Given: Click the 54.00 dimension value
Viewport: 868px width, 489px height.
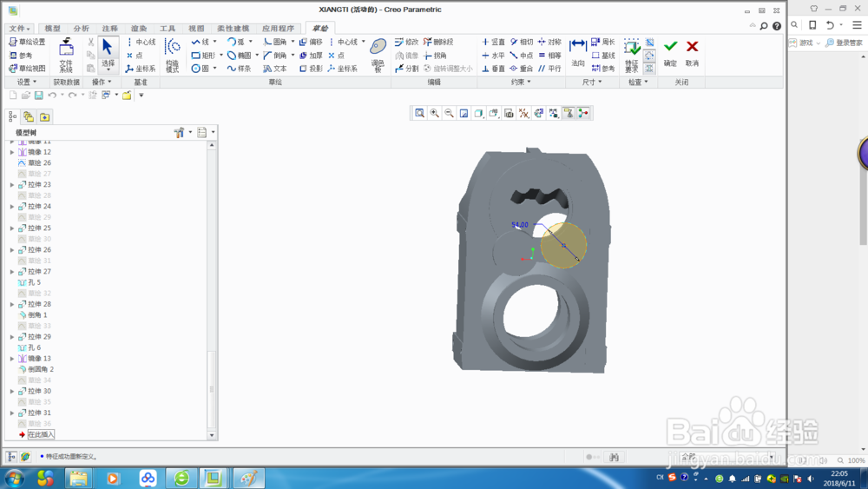Looking at the screenshot, I should point(520,225).
